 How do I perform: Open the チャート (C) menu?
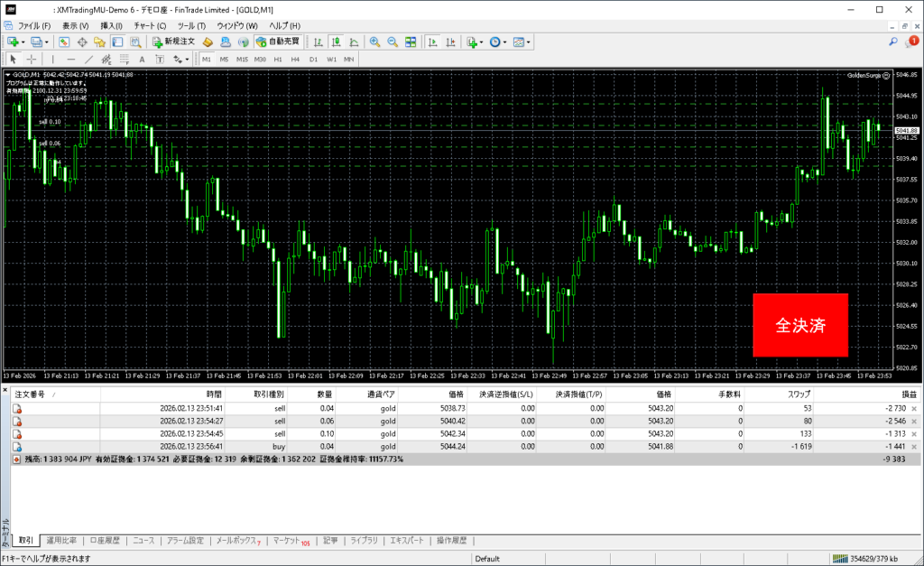[150, 25]
